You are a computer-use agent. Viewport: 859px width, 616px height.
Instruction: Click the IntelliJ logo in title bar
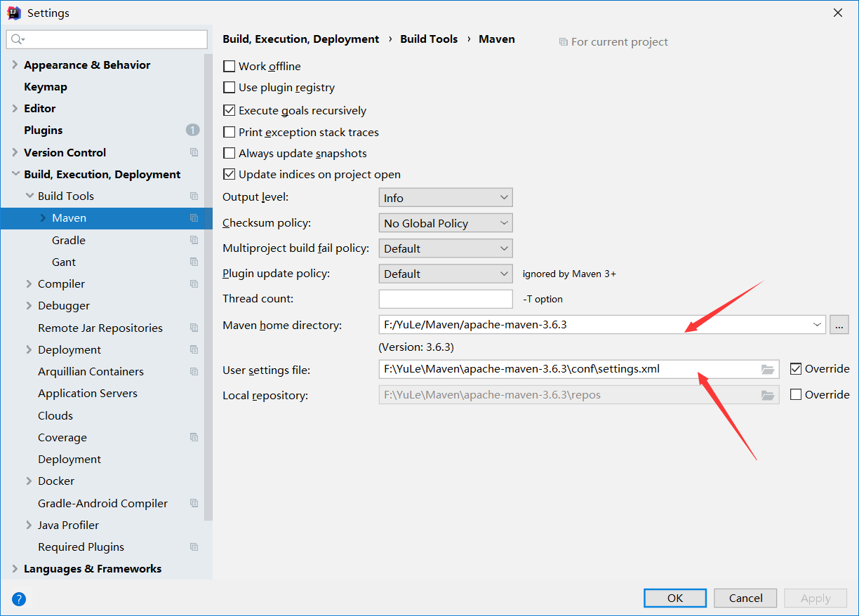(x=14, y=13)
